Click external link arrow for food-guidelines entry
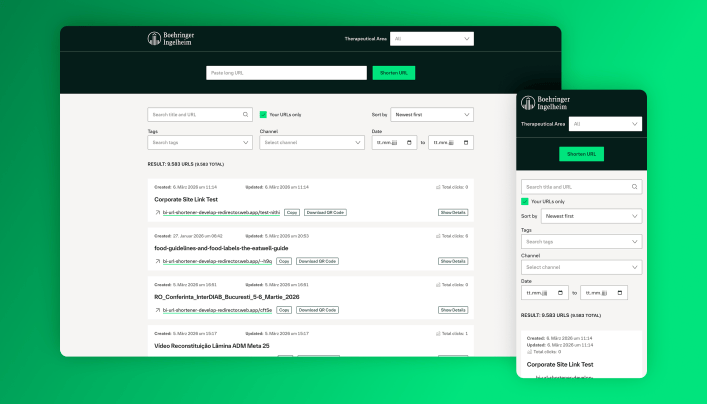 coord(158,261)
